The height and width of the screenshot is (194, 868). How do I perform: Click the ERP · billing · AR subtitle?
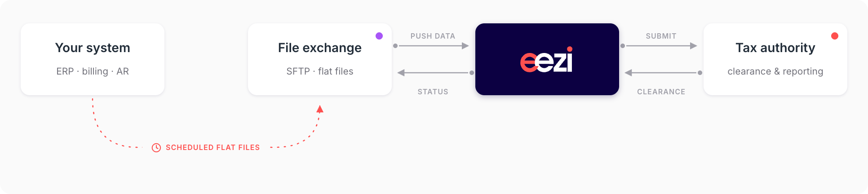coord(93,71)
